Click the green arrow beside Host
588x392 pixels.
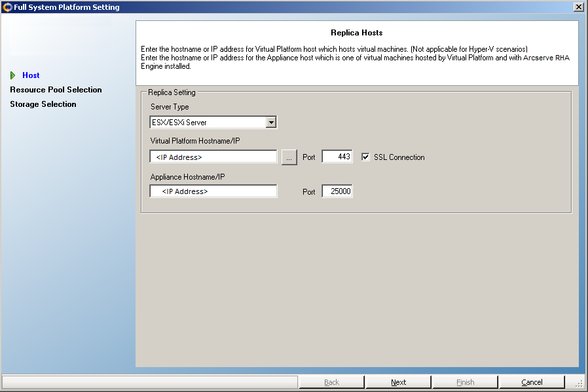[x=12, y=75]
